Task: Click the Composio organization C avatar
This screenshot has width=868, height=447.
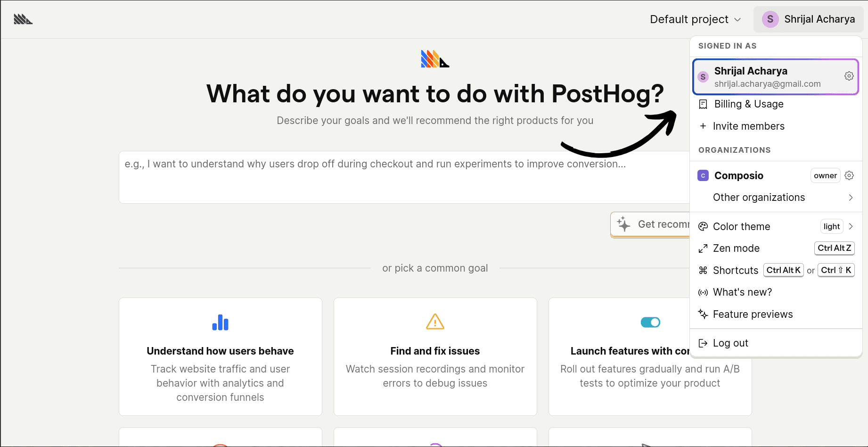Action: point(703,175)
